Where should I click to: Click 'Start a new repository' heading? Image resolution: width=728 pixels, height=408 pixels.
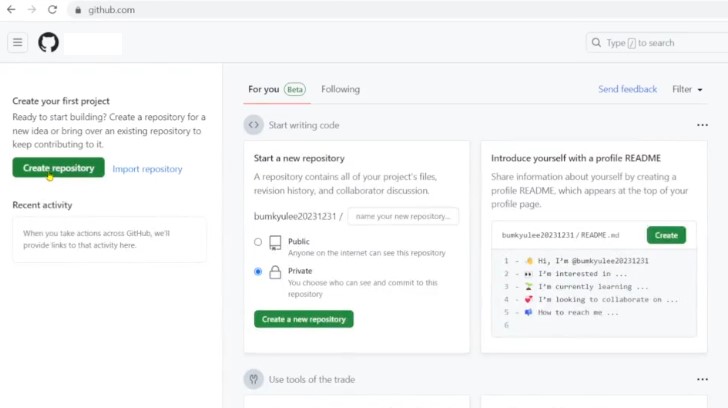(299, 158)
